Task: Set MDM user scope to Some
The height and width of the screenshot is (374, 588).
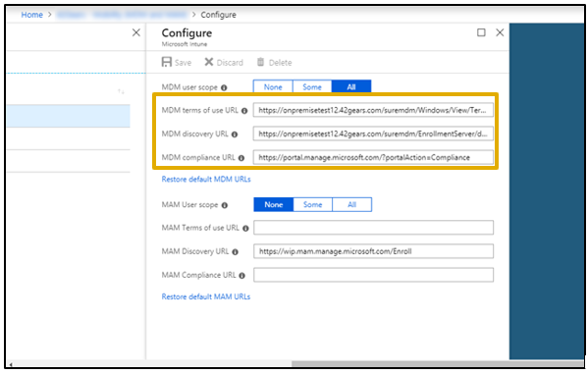Action: pos(312,87)
